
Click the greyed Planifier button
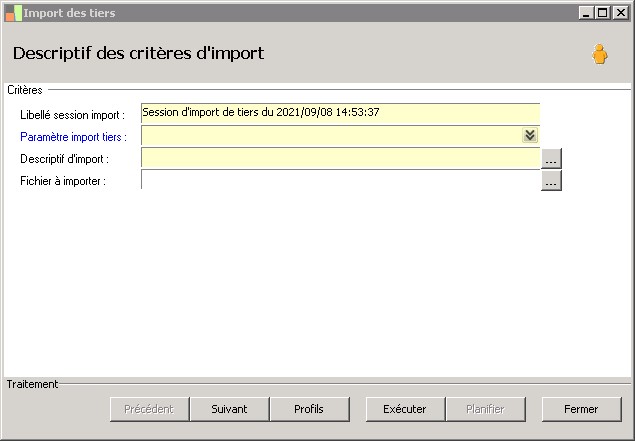point(485,409)
